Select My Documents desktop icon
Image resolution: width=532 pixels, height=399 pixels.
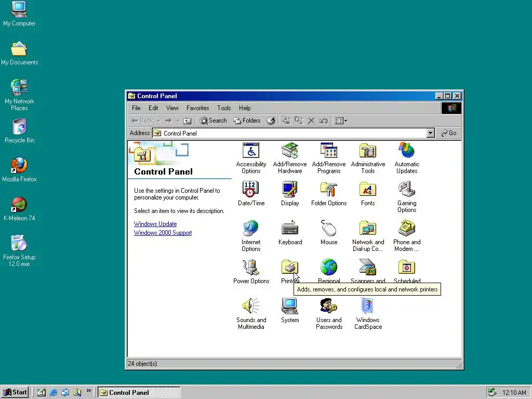point(19,53)
